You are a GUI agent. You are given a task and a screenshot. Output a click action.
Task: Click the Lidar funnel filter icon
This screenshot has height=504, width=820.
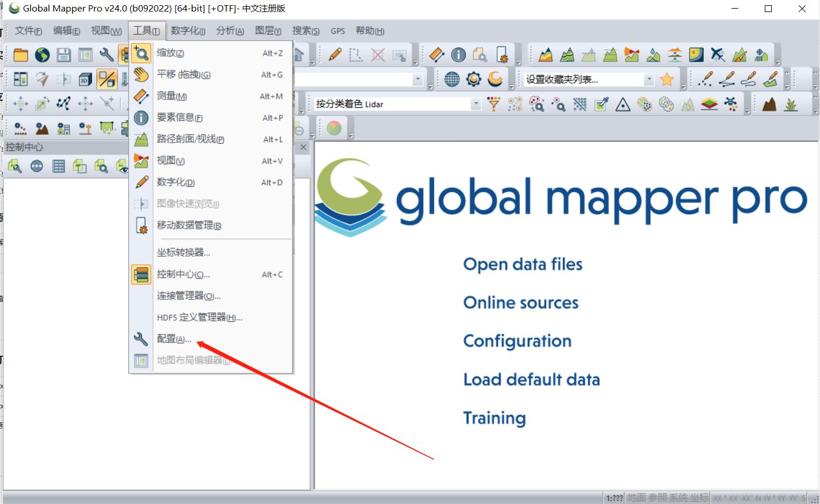pos(493,104)
